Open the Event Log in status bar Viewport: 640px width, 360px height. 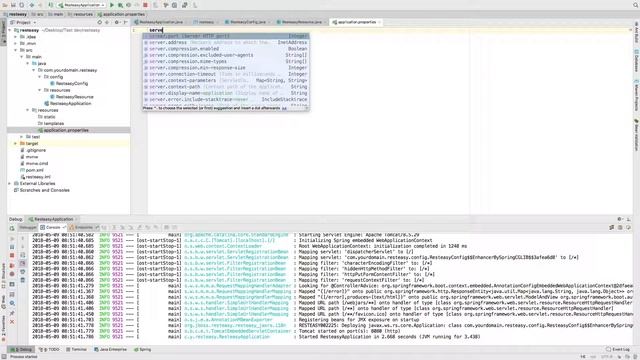coord(618,349)
